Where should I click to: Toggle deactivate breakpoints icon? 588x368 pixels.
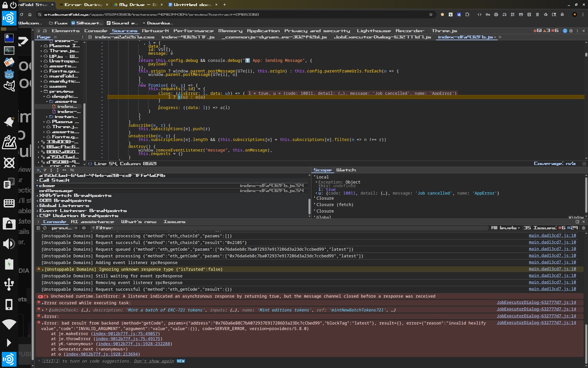(72, 170)
